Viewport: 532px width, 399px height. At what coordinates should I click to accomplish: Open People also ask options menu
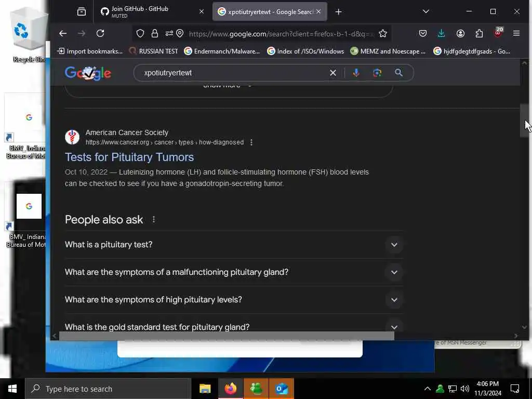154,220
